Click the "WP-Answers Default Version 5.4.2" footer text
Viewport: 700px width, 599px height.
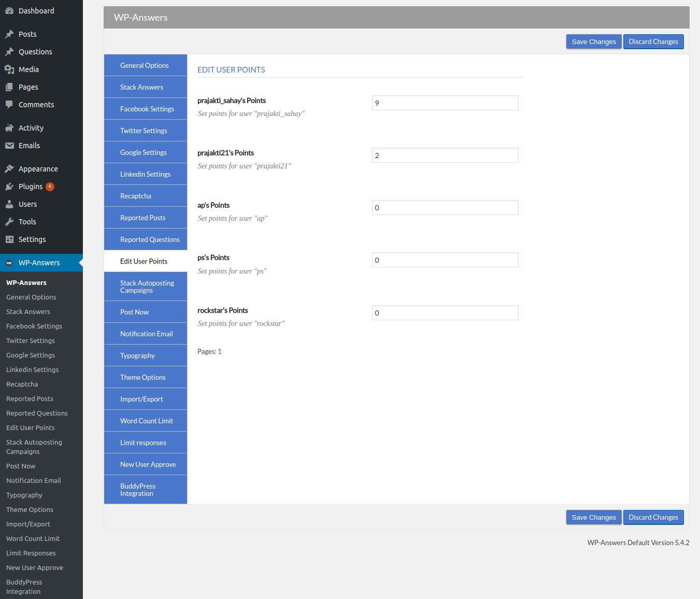[638, 543]
